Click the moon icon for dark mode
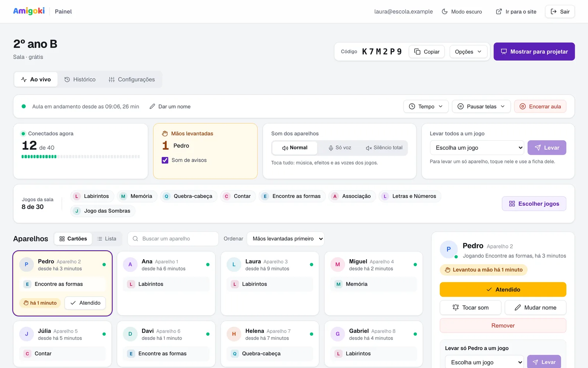Viewport: 588px width, 368px height. point(445,11)
